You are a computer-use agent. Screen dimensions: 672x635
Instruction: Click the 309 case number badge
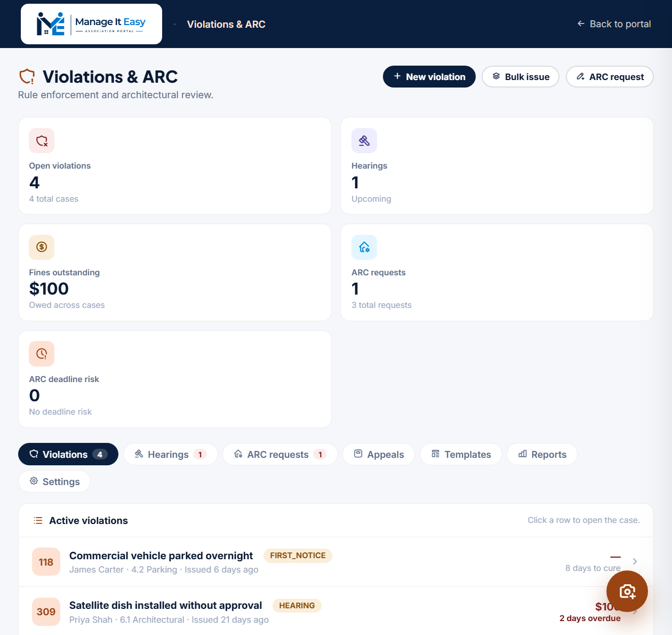click(46, 612)
